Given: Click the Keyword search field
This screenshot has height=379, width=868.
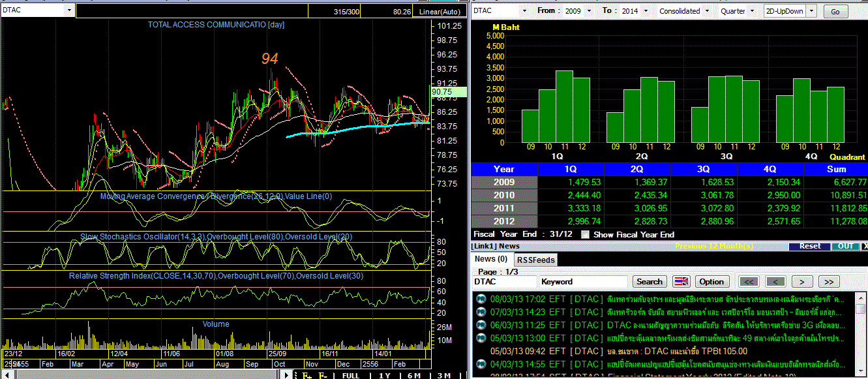Looking at the screenshot, I should pos(584,282).
